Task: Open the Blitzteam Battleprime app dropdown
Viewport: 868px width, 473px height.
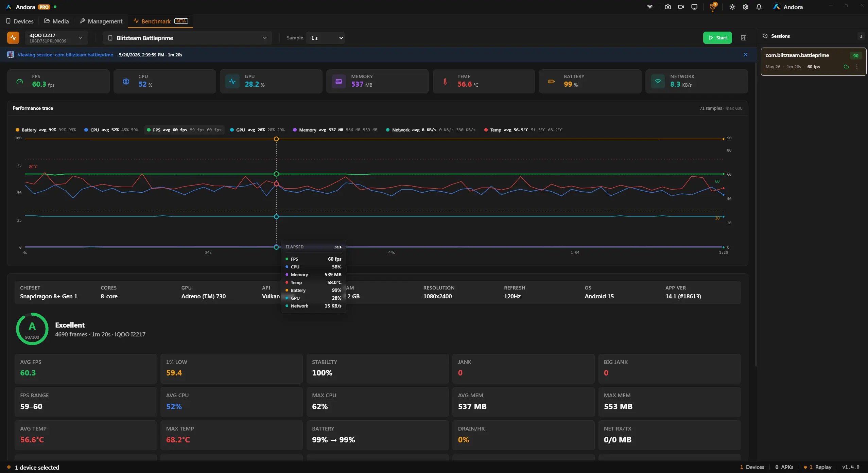Action: [187, 38]
